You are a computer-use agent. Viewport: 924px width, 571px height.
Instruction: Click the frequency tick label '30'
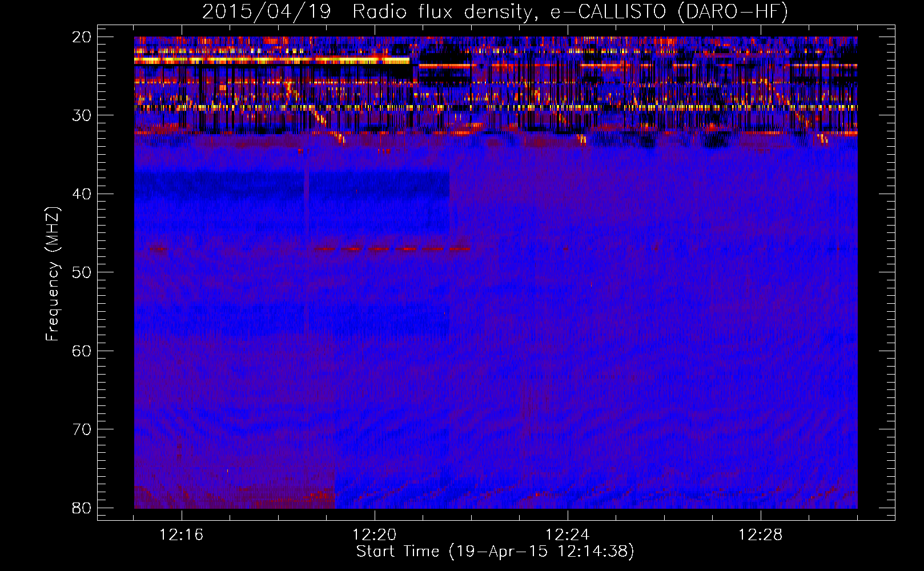pyautogui.click(x=82, y=115)
